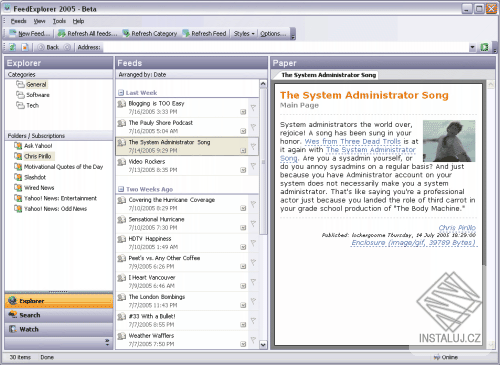Click the New Feed toolbar button
Screen dimensions: 500x365
(x=30, y=34)
